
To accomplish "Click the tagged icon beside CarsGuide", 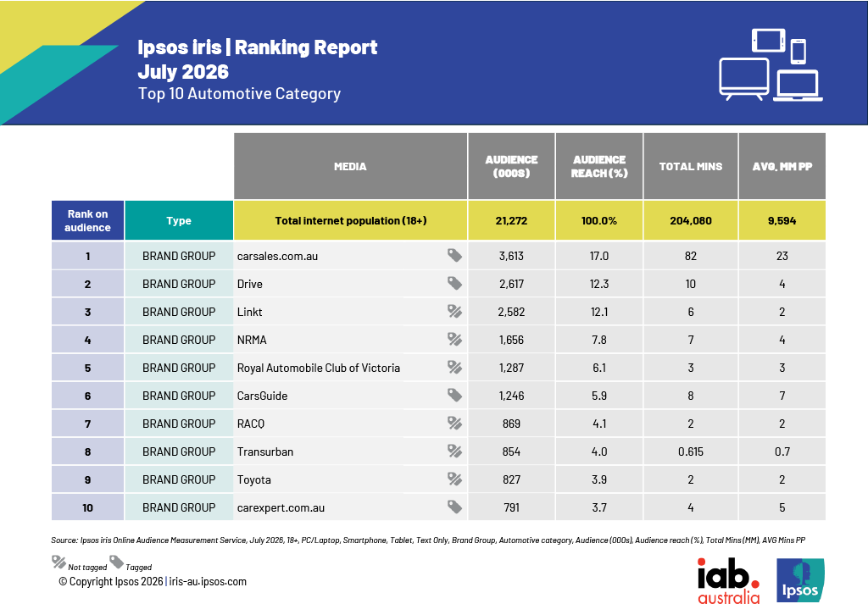I will [x=454, y=395].
